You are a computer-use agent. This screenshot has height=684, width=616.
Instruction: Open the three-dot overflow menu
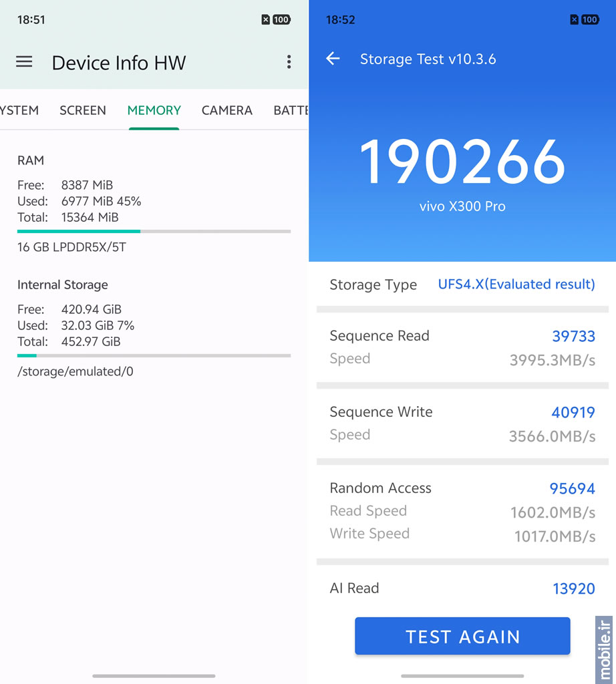pos(289,62)
